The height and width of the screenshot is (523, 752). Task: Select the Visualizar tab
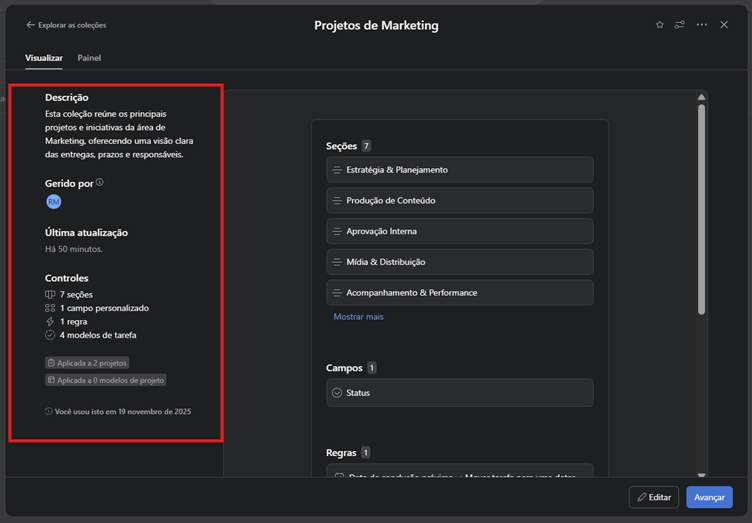[44, 58]
